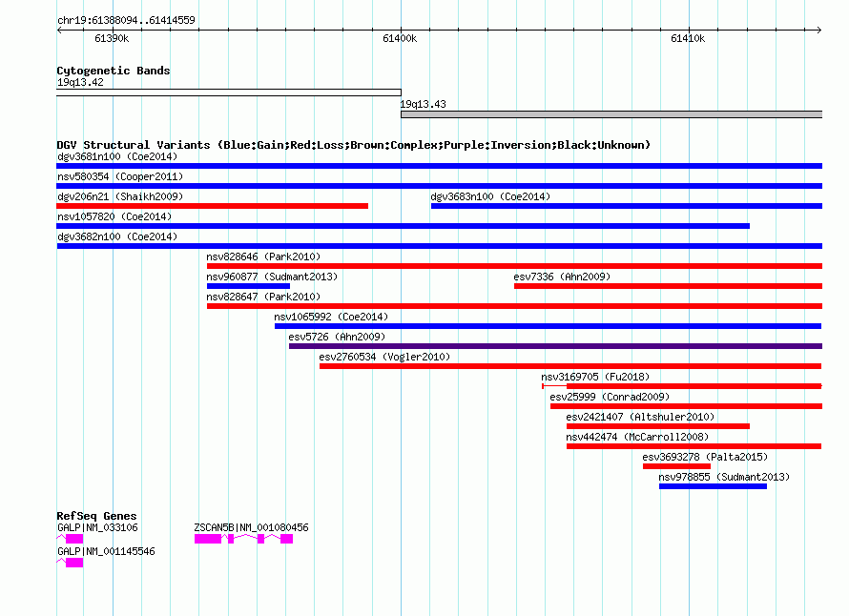Select the esv25999 (Conrad2009) red bar
The image size is (849, 616).
coord(686,406)
